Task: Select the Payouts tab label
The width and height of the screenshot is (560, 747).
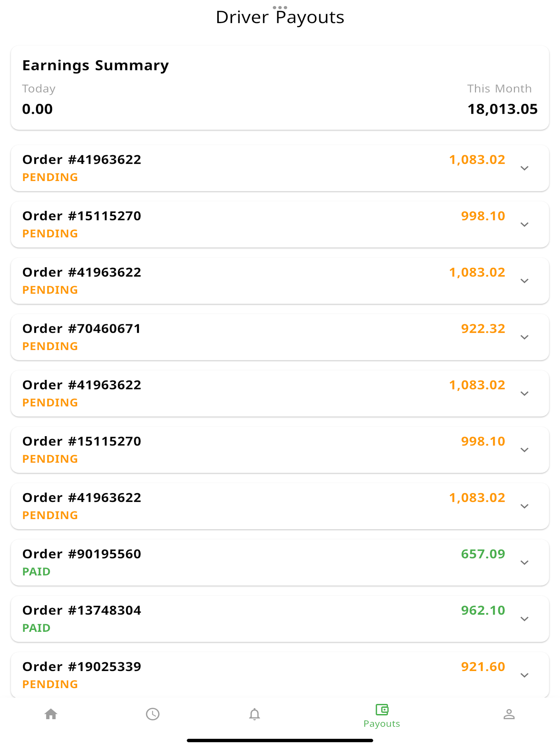Action: [x=382, y=724]
